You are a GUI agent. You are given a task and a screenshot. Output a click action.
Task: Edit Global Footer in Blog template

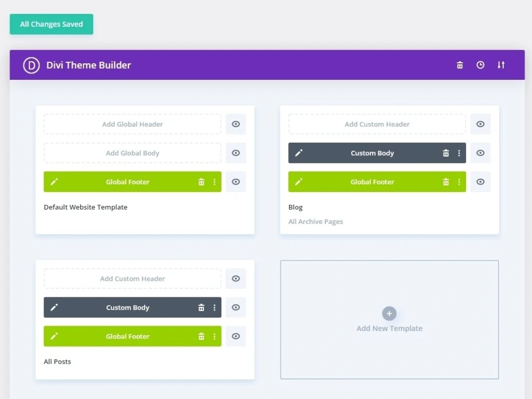click(298, 182)
